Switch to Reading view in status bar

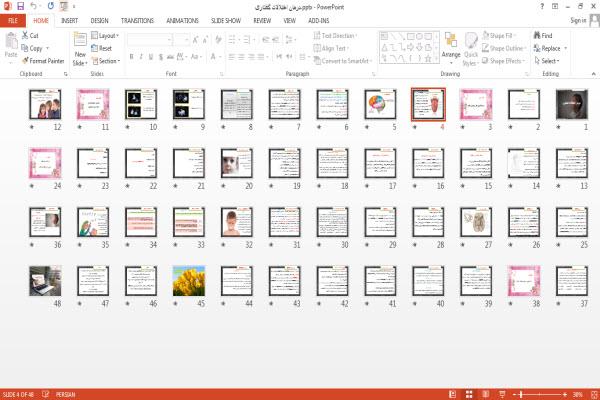pyautogui.click(x=486, y=394)
